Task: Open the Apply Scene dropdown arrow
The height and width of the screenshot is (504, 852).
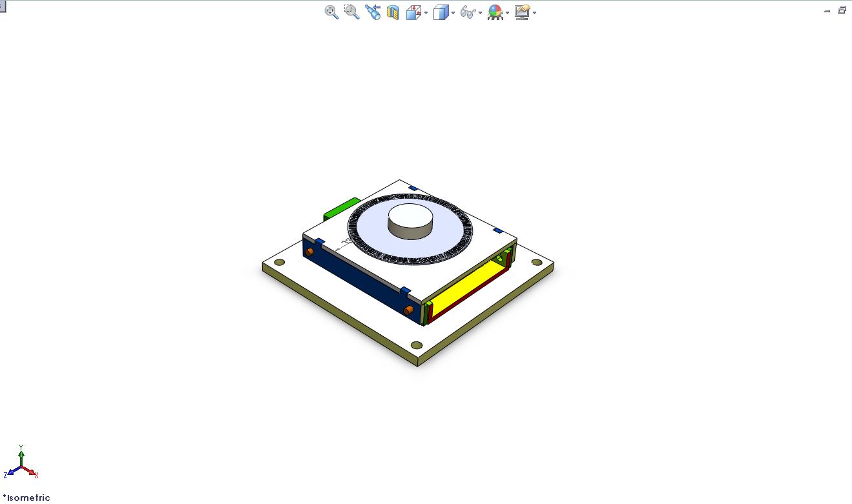Action: pos(508,13)
